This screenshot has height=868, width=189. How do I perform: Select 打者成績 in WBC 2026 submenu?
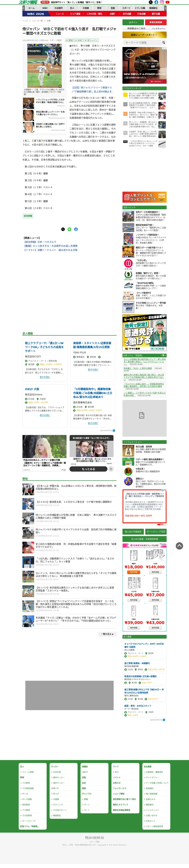click(x=141, y=14)
